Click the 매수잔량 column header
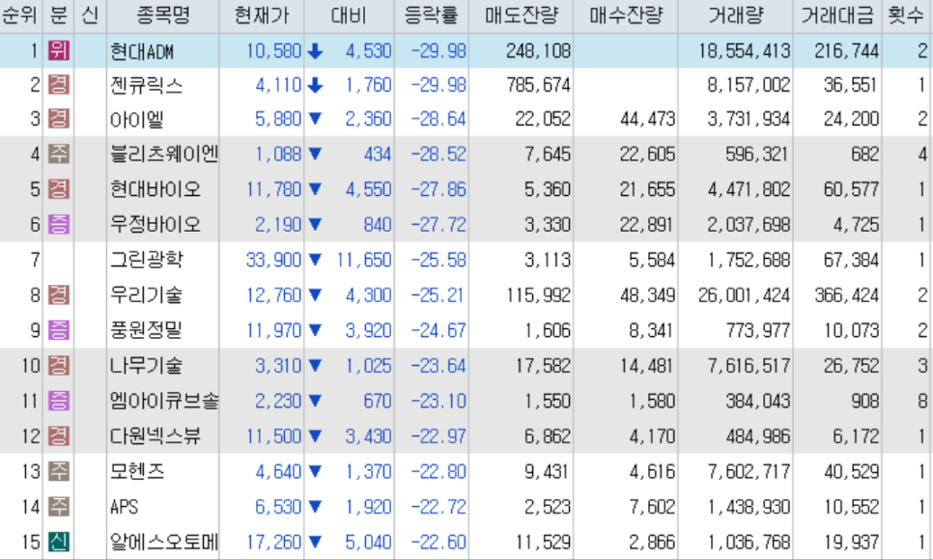 (x=625, y=15)
